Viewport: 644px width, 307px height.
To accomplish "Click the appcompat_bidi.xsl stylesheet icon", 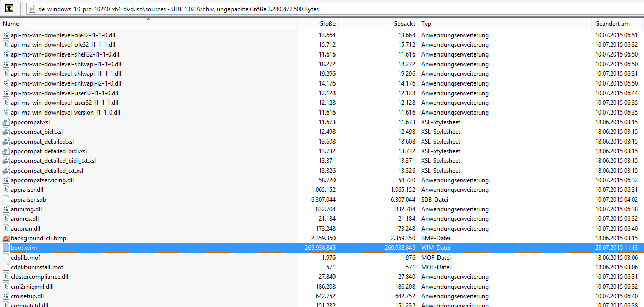I will coord(6,132).
